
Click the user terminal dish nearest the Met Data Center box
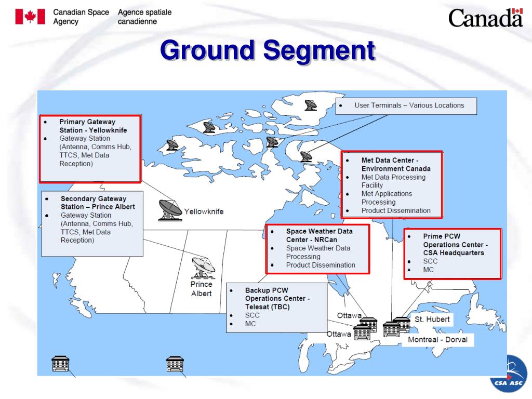[306, 157]
